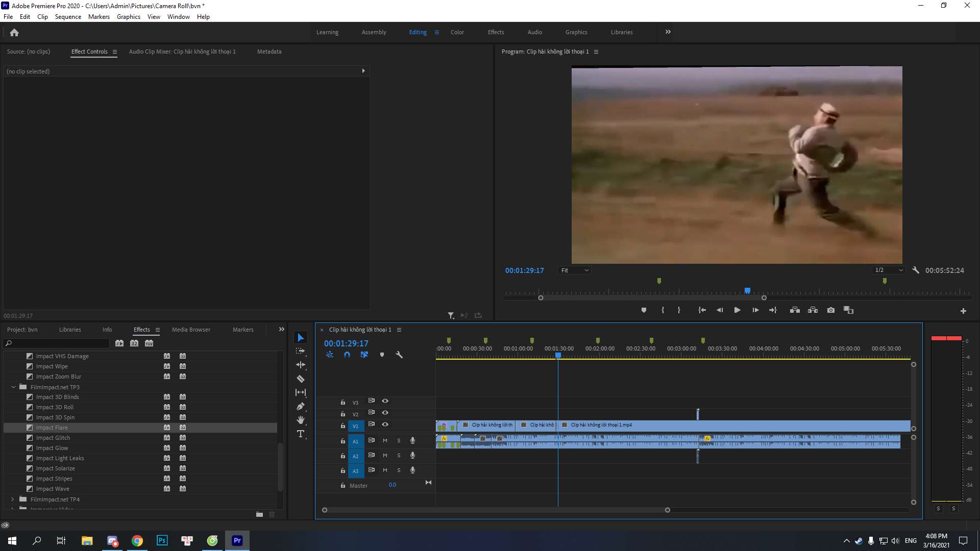Select Impact Glitch effect
This screenshot has width=980, height=551.
[x=53, y=438]
